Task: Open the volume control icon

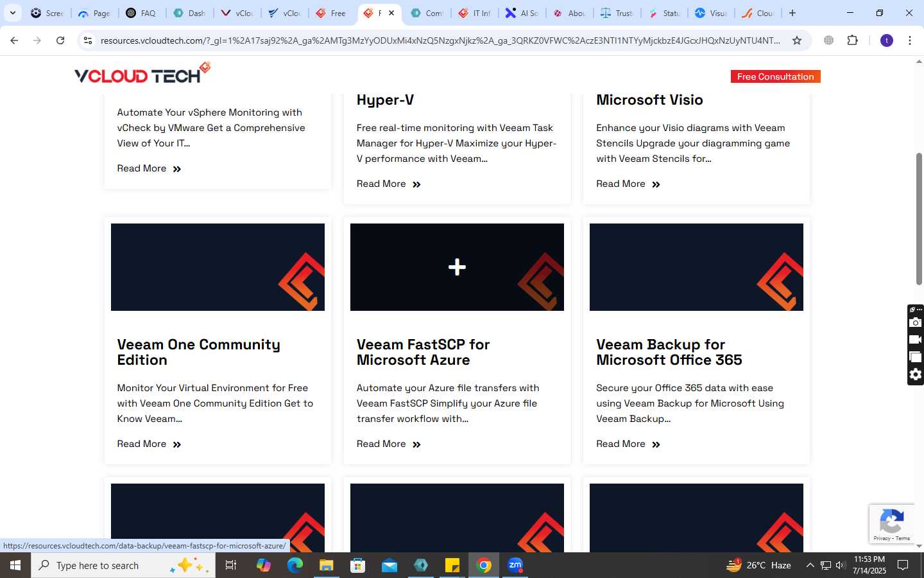Action: tap(841, 565)
